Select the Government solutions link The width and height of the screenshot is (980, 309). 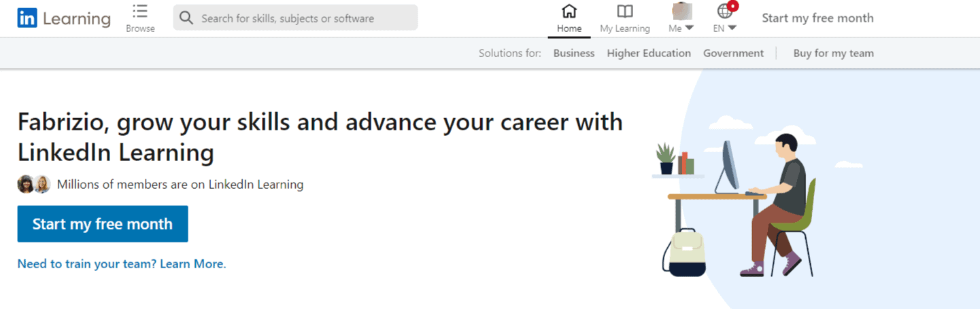pyautogui.click(x=733, y=53)
